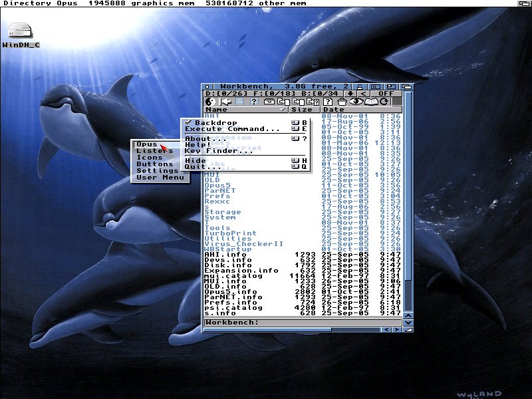The height and width of the screenshot is (399, 532).
Task: Click the padlock lock gadget in lister title bar
Action: (x=359, y=87)
